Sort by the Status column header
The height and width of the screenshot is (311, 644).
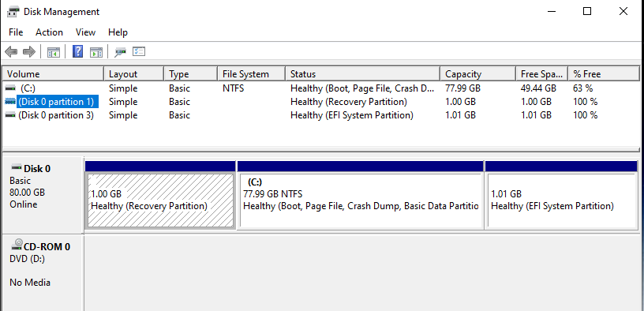click(x=363, y=74)
